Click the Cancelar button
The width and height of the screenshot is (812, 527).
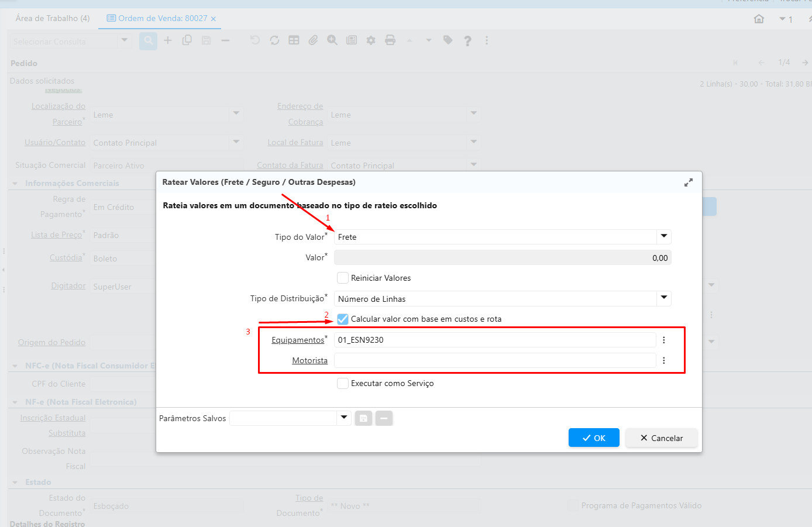pos(661,438)
